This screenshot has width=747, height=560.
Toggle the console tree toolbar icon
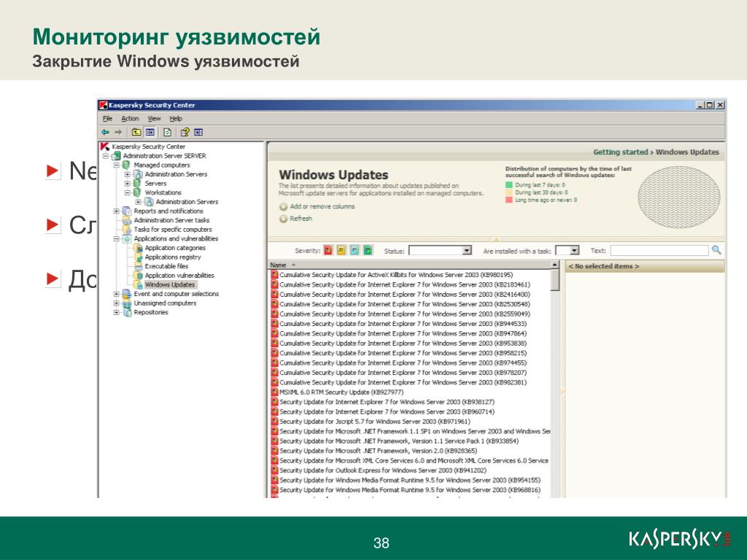[x=150, y=133]
